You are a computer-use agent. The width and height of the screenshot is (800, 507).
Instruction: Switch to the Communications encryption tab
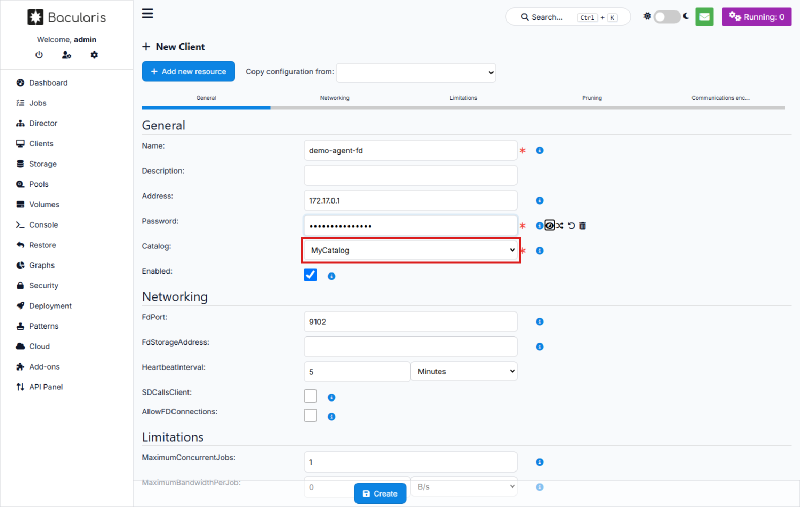click(720, 98)
